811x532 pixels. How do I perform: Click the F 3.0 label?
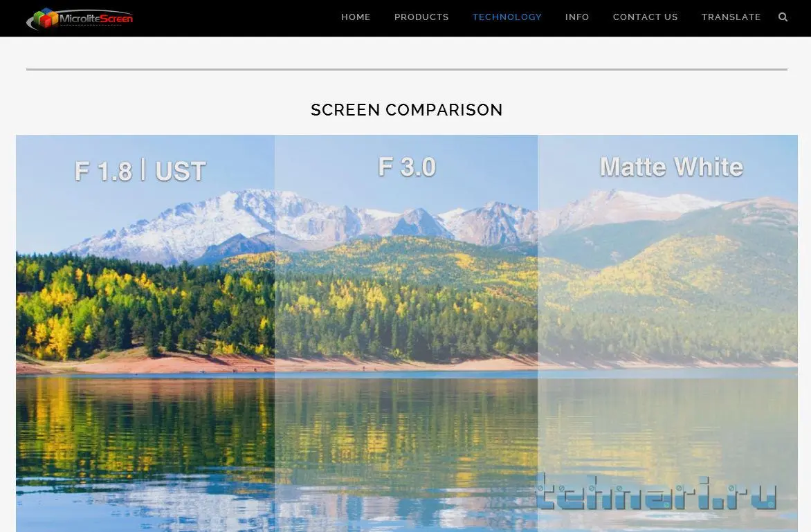(x=407, y=167)
